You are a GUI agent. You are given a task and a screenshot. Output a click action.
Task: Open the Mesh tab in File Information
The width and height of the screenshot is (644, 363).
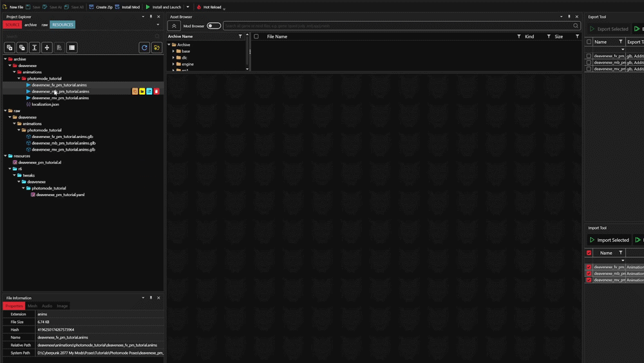[32, 306]
